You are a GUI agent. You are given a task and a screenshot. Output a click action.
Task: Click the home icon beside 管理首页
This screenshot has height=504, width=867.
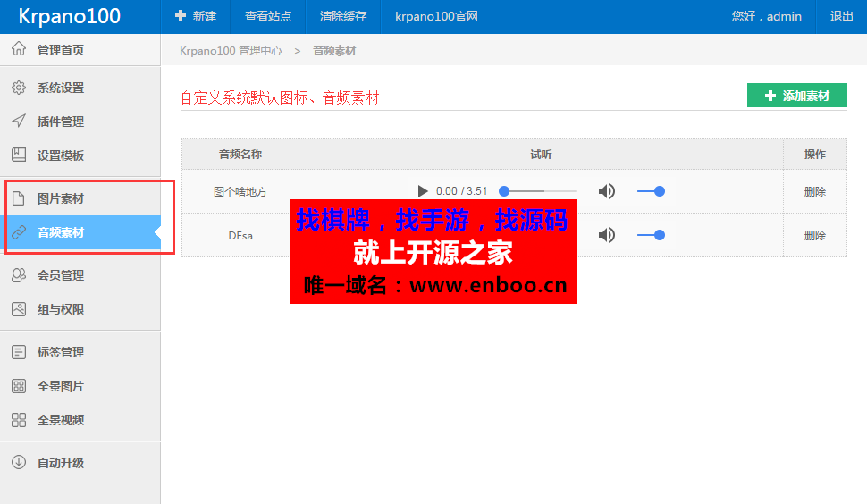pos(19,48)
